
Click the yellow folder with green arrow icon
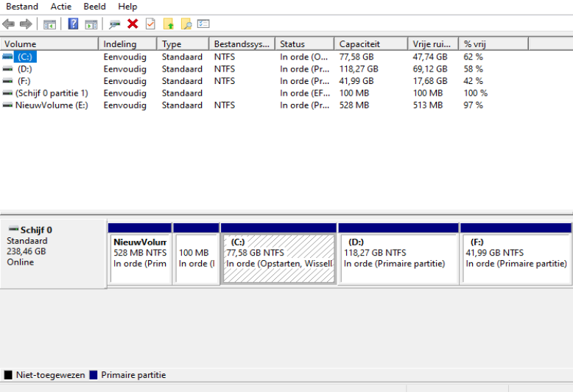[x=169, y=24]
